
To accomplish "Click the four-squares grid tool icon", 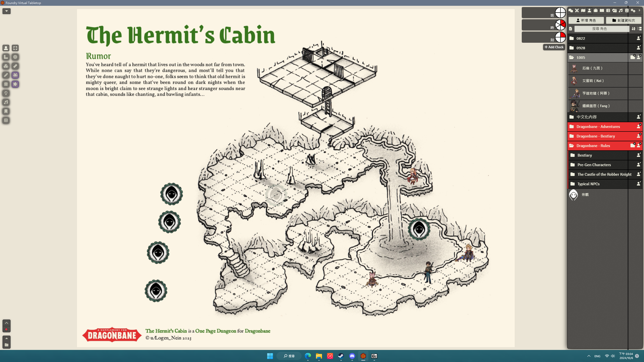I will [6, 120].
